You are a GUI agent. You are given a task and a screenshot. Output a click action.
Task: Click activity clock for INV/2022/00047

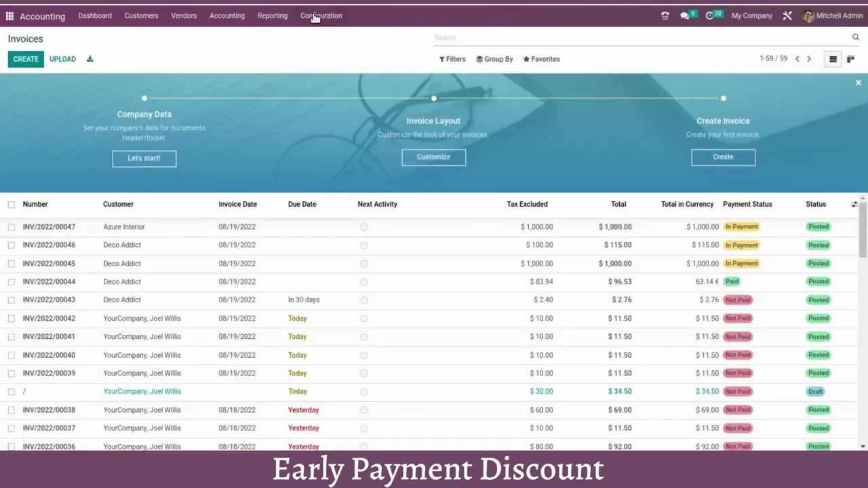click(x=364, y=227)
